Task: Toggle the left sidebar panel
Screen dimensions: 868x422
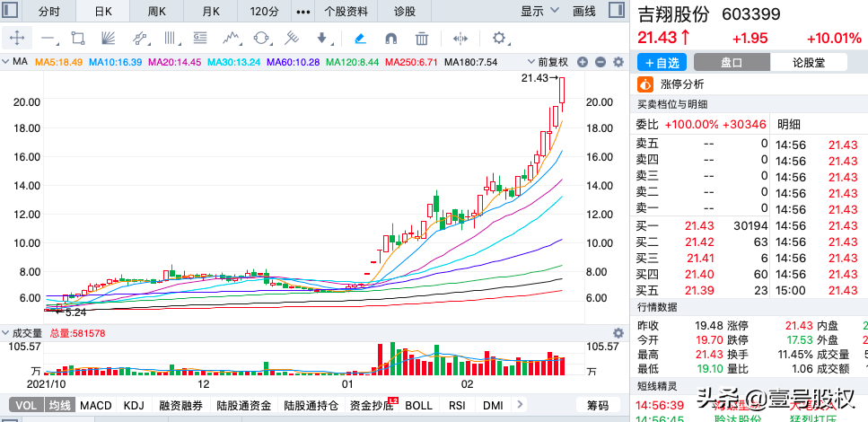Action: pyautogui.click(x=10, y=12)
